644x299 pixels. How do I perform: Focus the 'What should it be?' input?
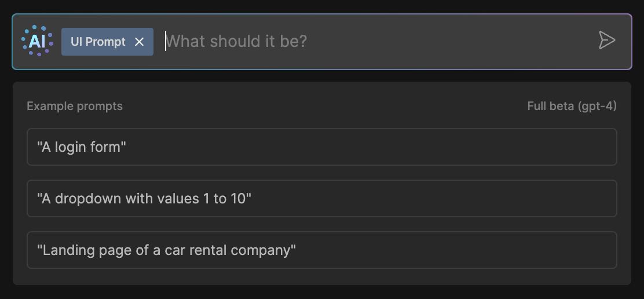click(x=347, y=41)
